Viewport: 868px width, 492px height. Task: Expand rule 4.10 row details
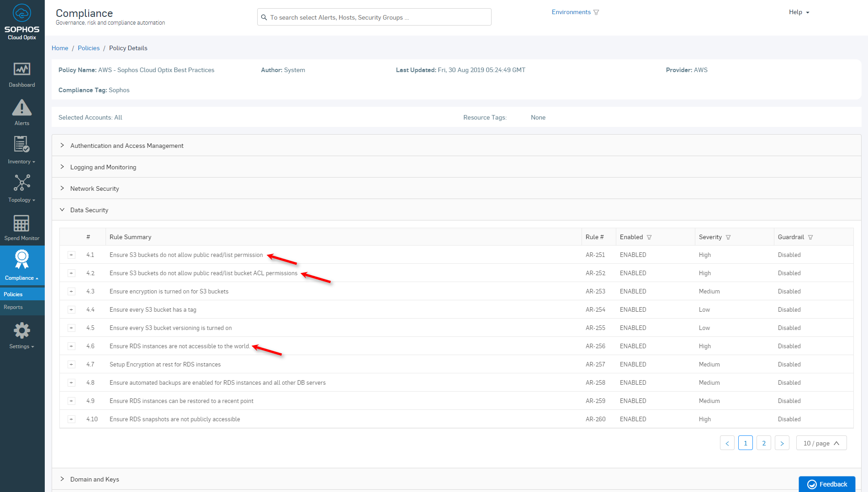71,419
